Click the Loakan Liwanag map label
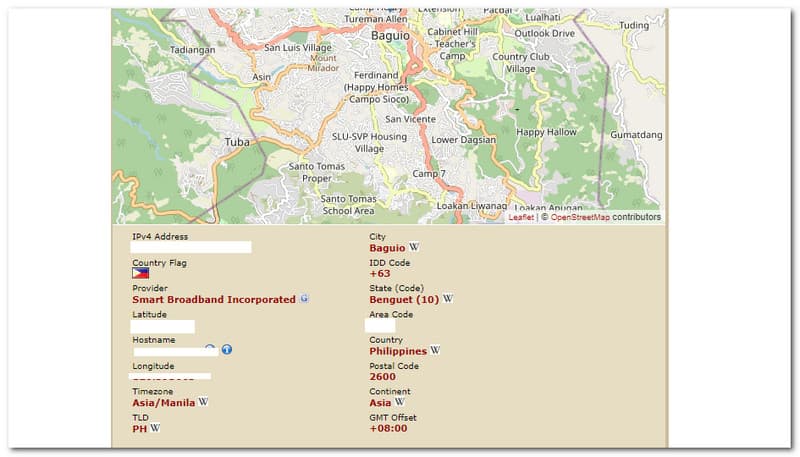800x457 pixels. [x=472, y=206]
